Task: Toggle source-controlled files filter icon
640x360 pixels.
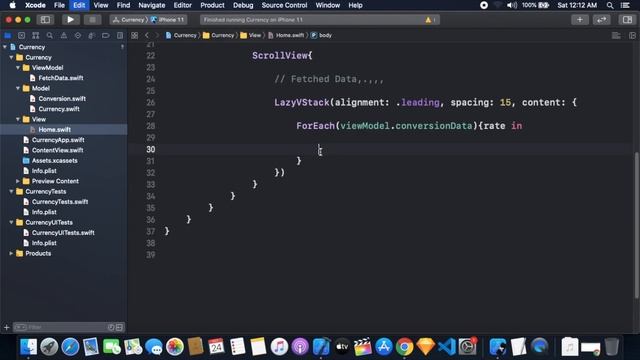Action: click(x=119, y=327)
